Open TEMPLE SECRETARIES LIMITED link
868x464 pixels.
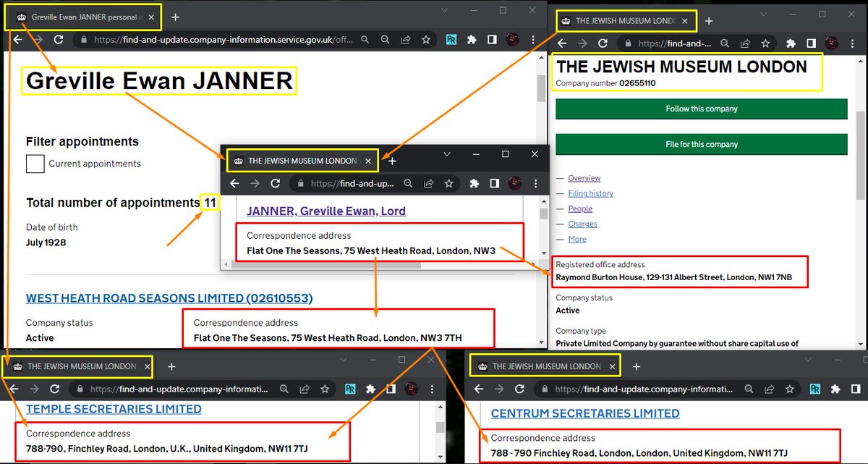[114, 409]
